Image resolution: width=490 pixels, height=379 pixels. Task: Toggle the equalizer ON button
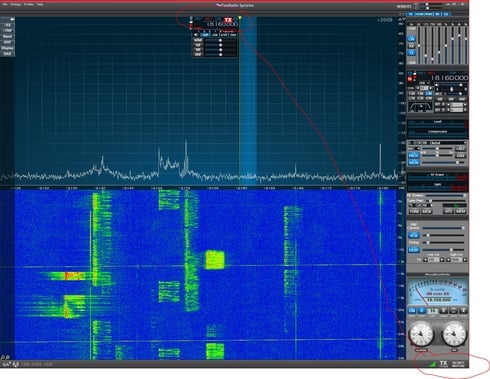412,39
